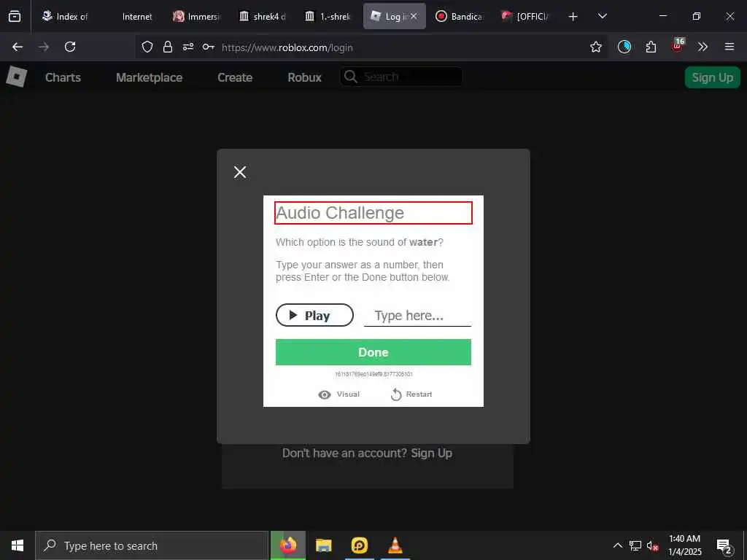Open Firefox from the taskbar
Image resolution: width=747 pixels, height=560 pixels.
(287, 545)
